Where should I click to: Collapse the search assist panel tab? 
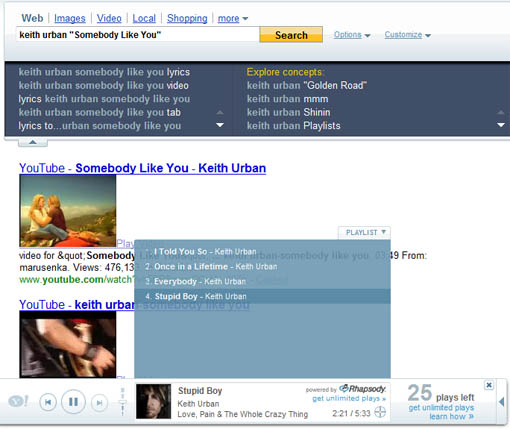click(33, 143)
